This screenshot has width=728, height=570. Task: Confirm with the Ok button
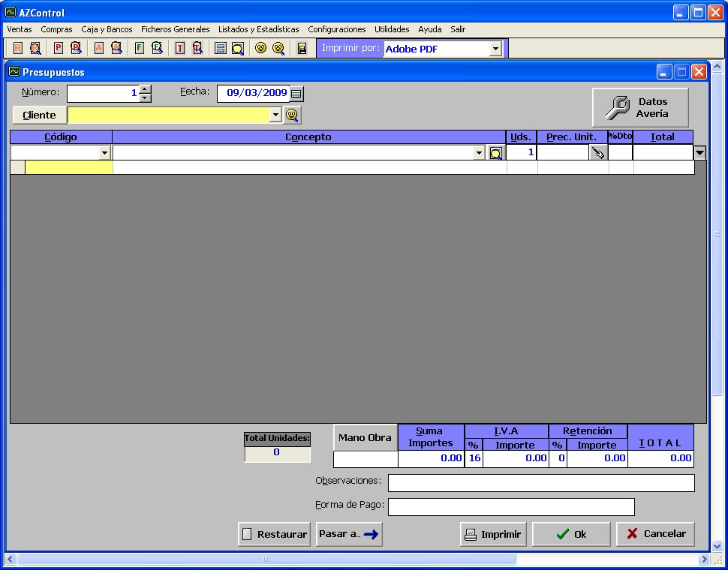pos(572,534)
